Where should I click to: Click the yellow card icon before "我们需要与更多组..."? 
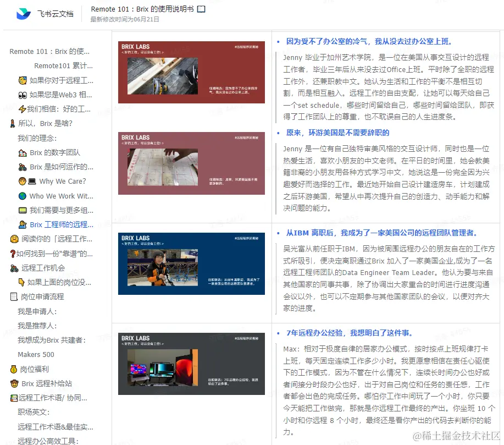coord(23,211)
